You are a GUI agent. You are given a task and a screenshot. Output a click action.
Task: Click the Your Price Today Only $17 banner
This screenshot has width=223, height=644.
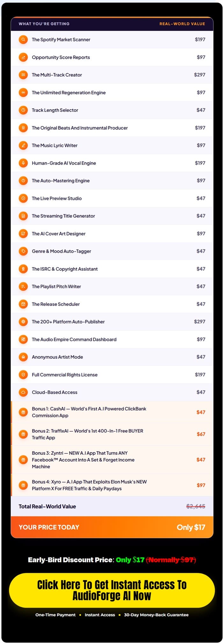click(112, 527)
